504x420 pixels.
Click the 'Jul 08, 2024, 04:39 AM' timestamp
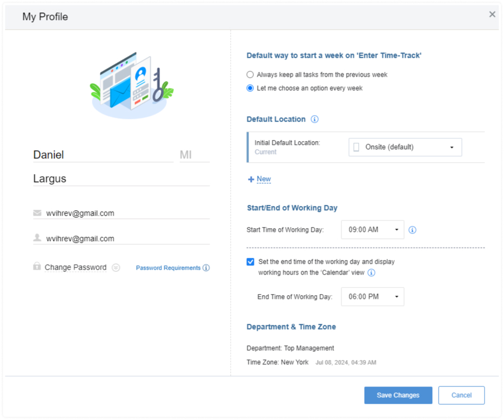coord(346,363)
